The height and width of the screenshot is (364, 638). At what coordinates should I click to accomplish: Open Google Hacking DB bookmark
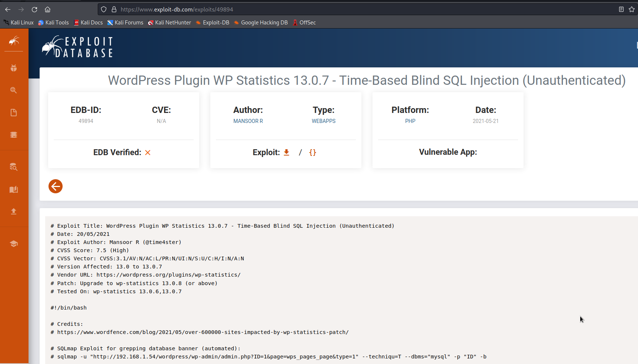[x=261, y=23]
